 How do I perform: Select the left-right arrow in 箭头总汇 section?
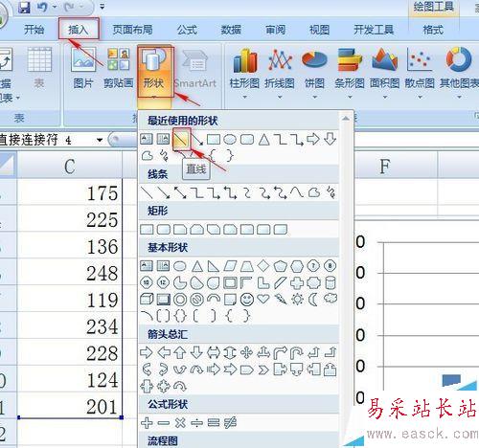[214, 352]
